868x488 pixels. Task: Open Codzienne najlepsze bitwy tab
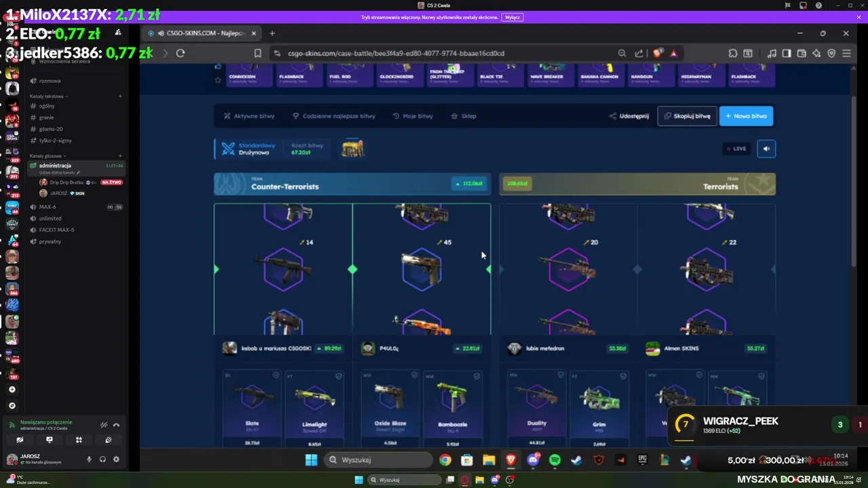coord(334,116)
